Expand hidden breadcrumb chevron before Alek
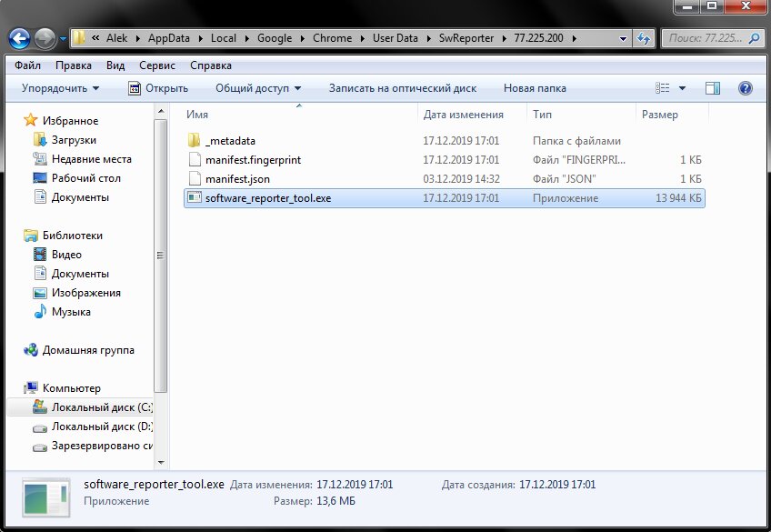Viewport: 771px width, 532px height. pyautogui.click(x=95, y=38)
